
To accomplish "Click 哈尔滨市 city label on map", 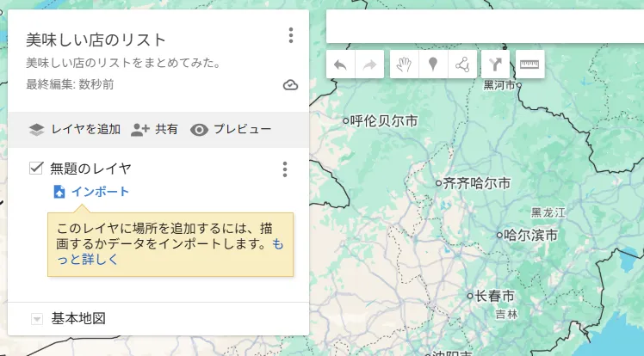I will click(530, 235).
